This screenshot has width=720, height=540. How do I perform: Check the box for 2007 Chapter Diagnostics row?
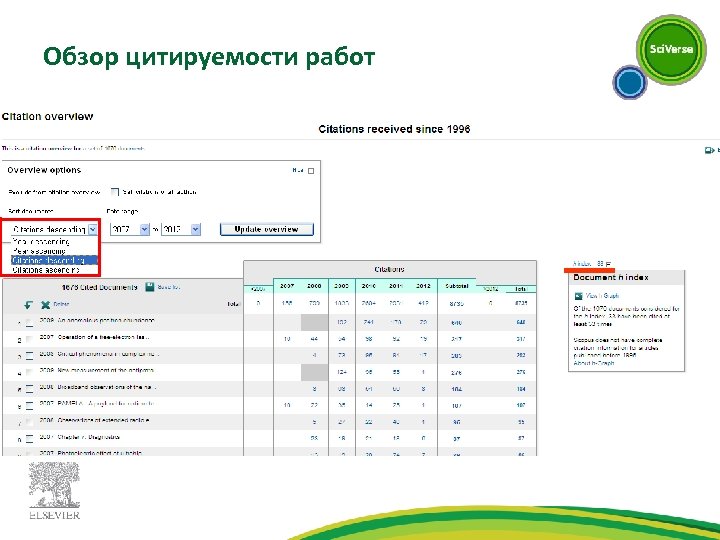click(x=29, y=439)
